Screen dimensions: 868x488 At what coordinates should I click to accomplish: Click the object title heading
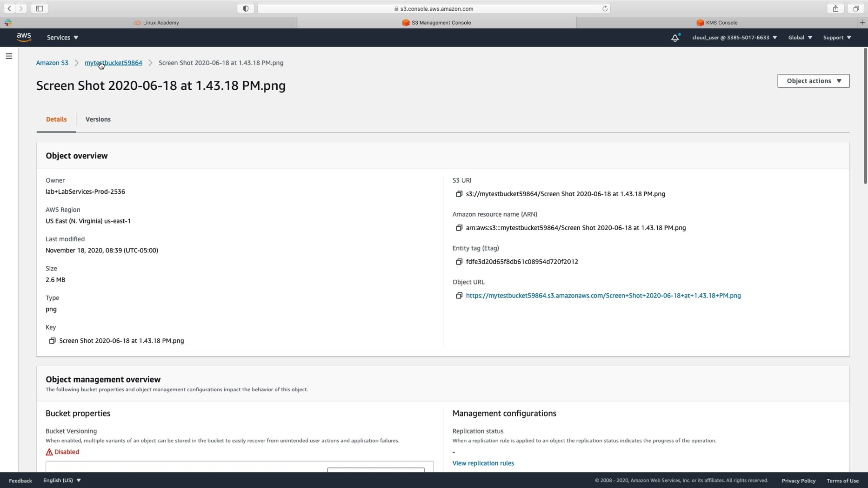click(x=161, y=86)
